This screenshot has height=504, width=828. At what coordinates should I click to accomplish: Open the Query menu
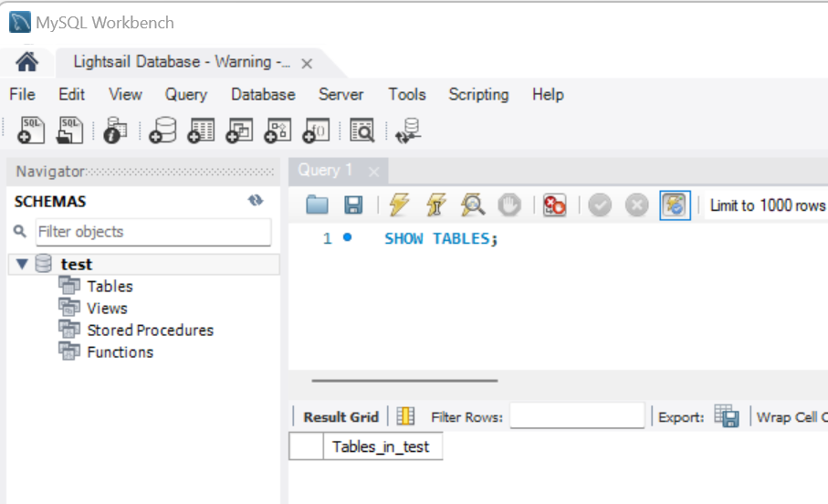(186, 95)
